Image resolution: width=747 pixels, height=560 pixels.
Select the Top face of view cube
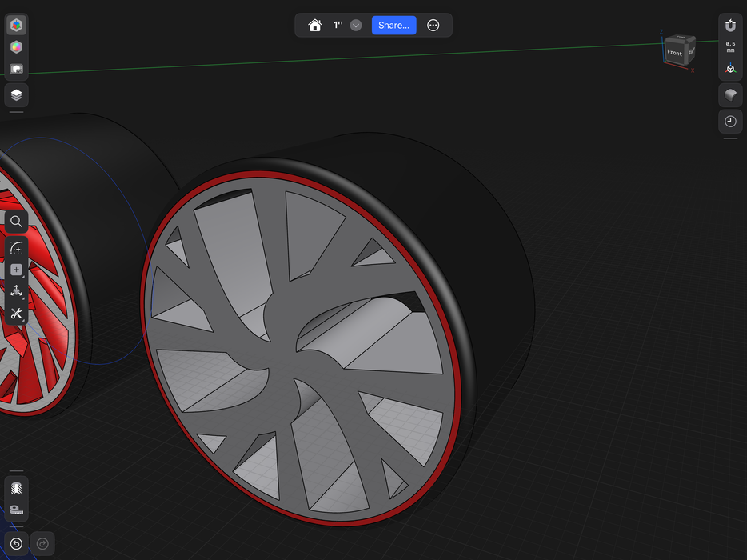pyautogui.click(x=681, y=37)
